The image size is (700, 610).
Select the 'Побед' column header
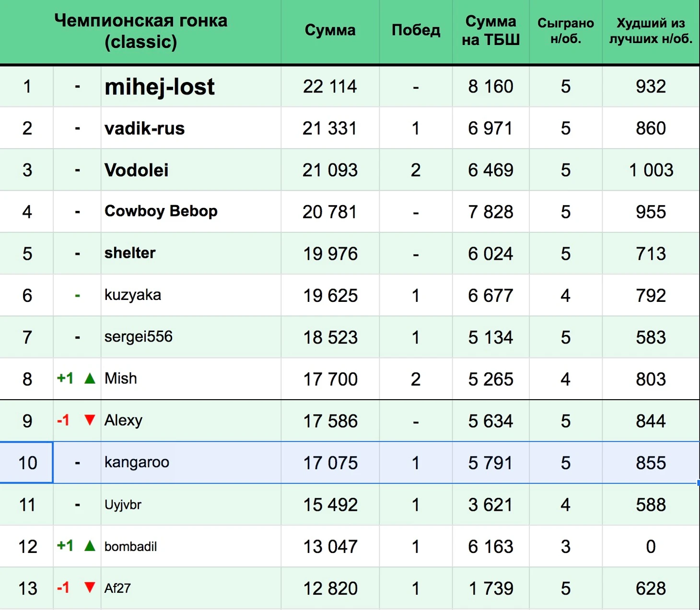coord(416,31)
